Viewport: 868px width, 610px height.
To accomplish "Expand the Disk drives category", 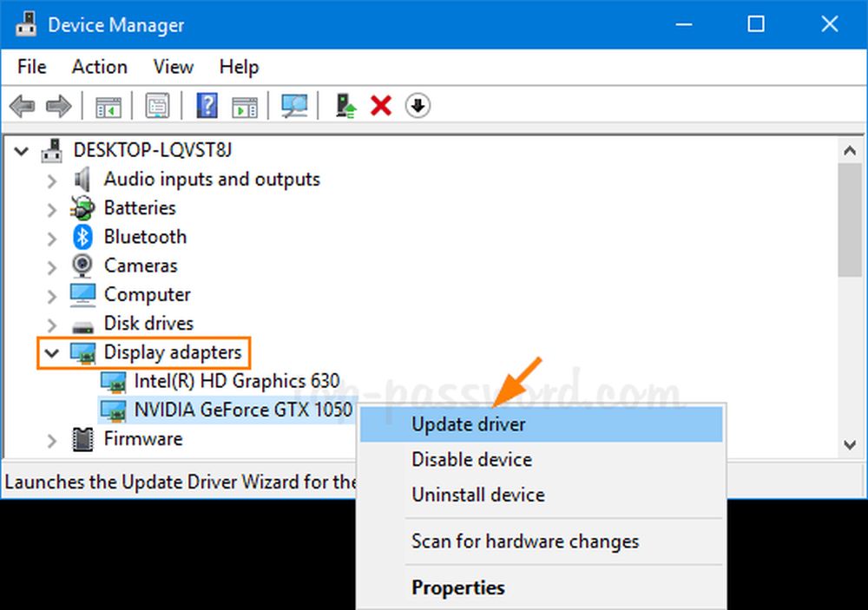I will click(x=51, y=325).
